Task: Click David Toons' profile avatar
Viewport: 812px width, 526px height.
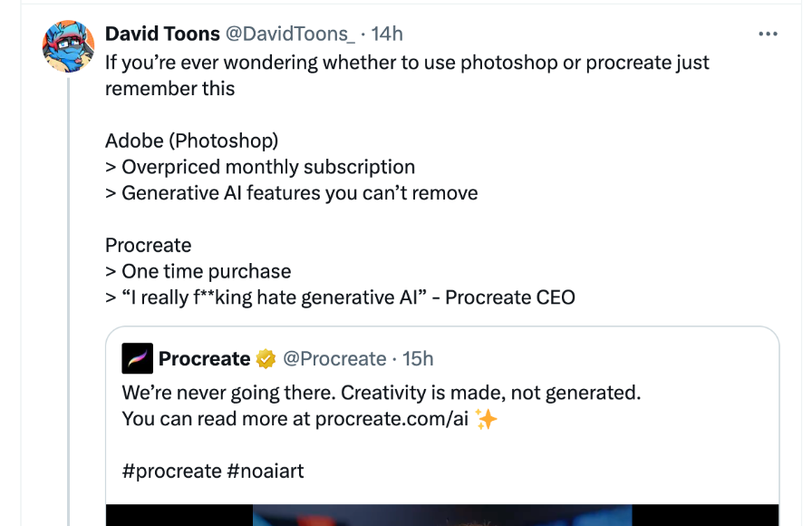Action: (68, 46)
